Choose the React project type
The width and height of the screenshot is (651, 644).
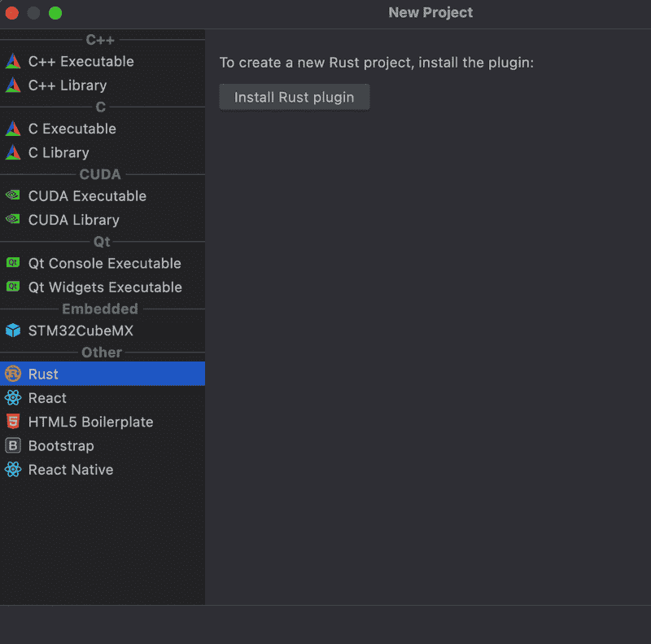pyautogui.click(x=103, y=398)
